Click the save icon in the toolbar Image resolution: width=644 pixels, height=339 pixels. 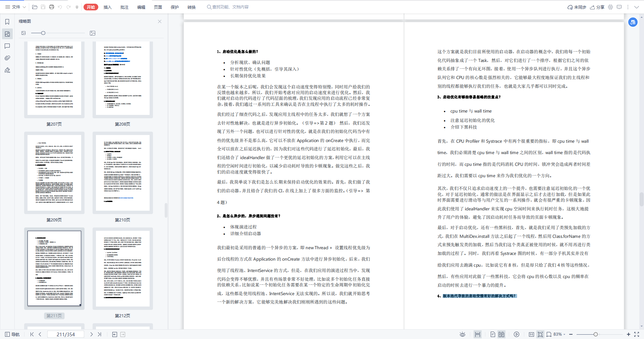[43, 7]
